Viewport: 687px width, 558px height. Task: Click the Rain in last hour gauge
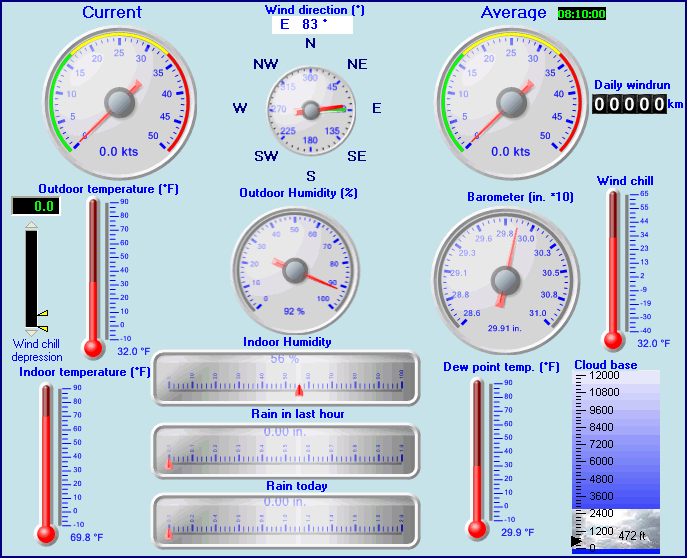[286, 451]
